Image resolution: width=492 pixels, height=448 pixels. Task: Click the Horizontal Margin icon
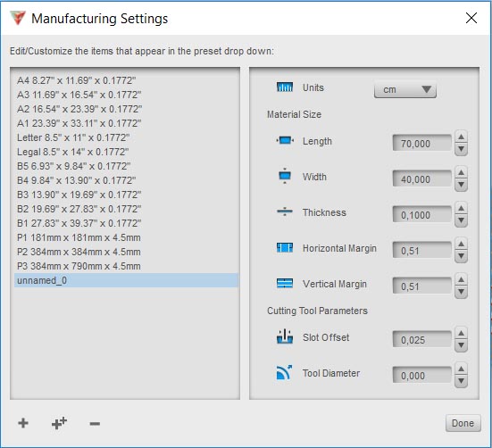(285, 248)
